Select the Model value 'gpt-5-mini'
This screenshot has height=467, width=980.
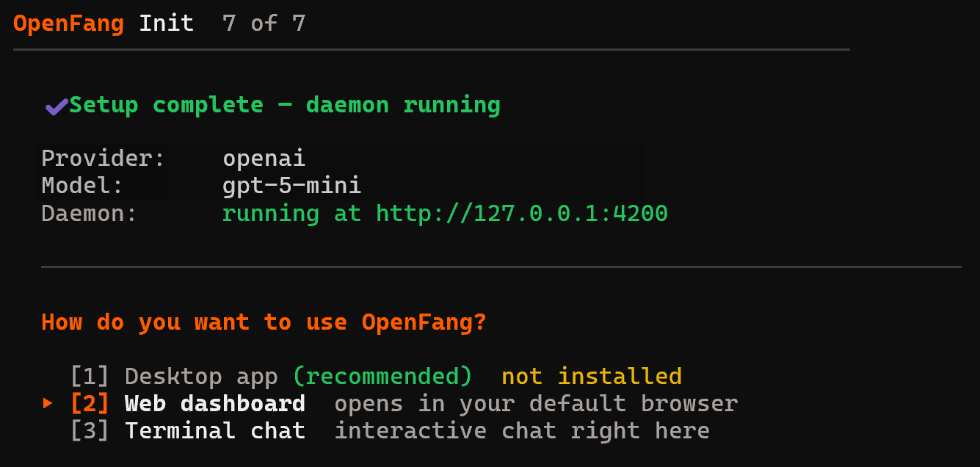point(291,185)
